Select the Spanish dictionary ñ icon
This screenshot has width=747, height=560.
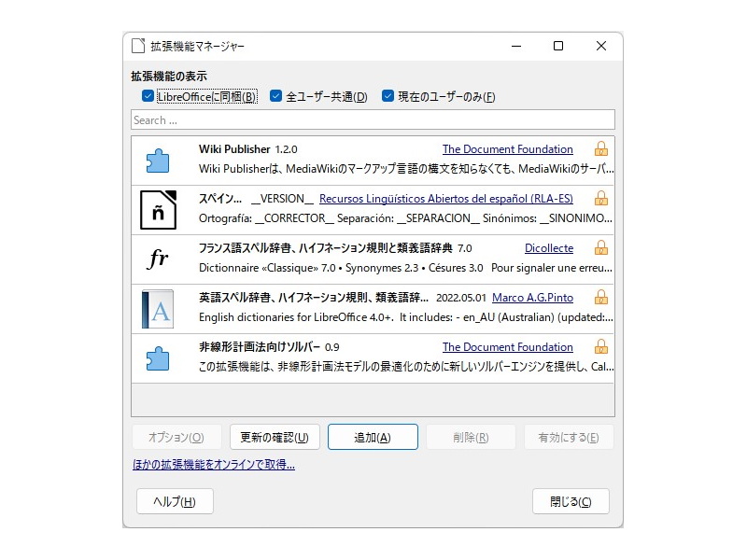click(158, 210)
